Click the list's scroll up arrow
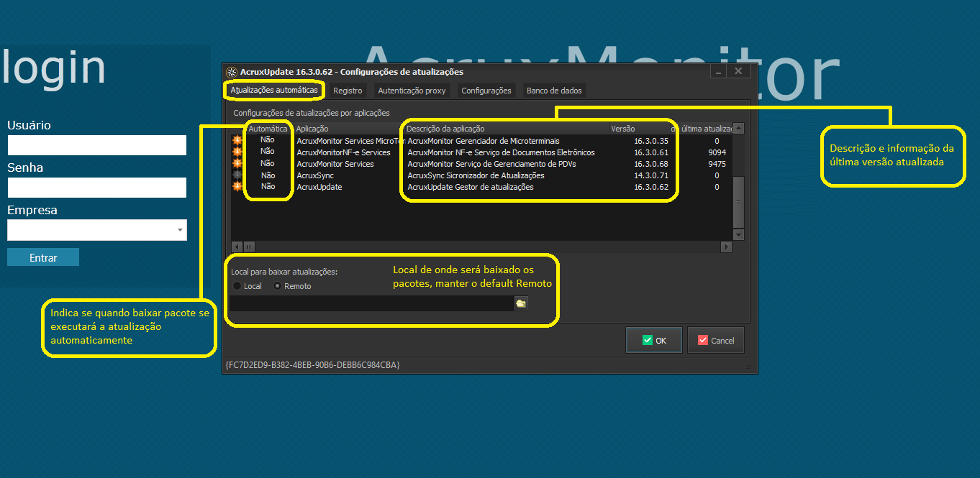980x478 pixels. [x=738, y=128]
